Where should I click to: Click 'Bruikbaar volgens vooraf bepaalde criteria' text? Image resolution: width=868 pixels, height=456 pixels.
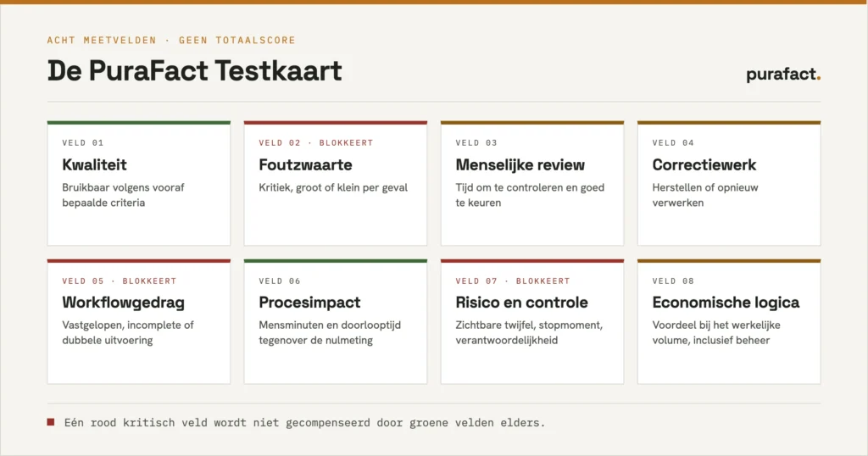click(123, 195)
